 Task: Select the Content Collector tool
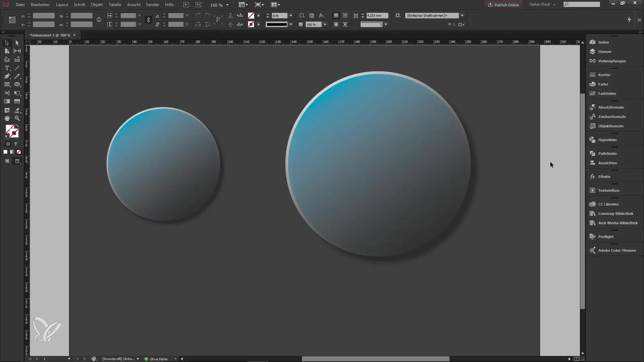tap(7, 59)
